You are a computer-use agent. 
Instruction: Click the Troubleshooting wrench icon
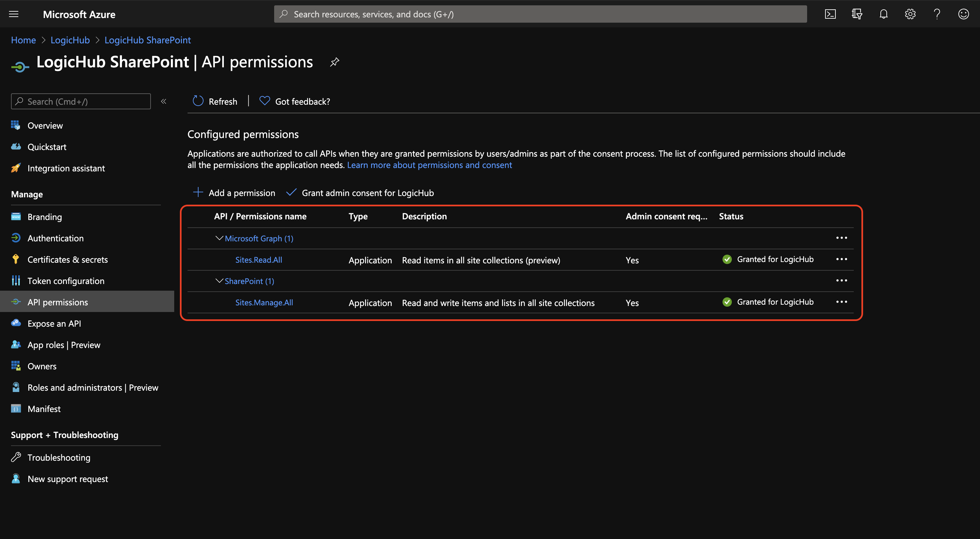16,457
